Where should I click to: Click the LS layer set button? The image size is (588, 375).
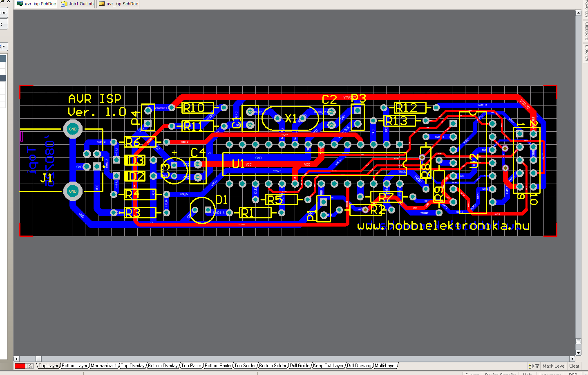pyautogui.click(x=29, y=366)
